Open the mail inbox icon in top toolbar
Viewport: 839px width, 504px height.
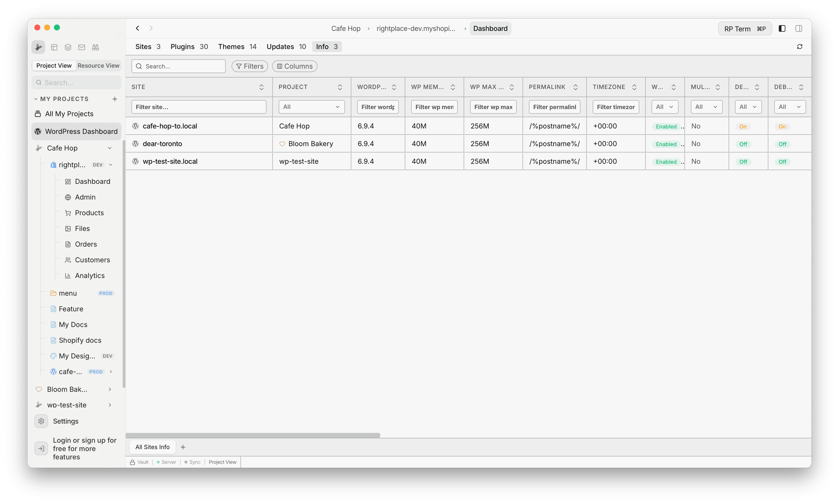click(81, 47)
